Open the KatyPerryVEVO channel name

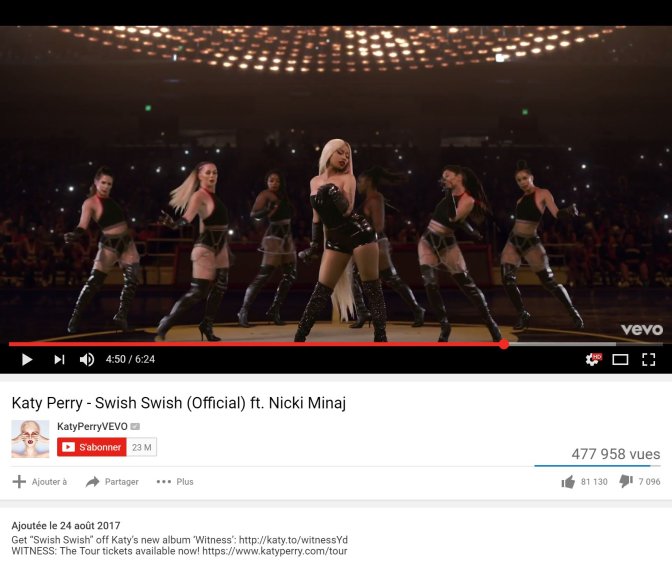92,427
